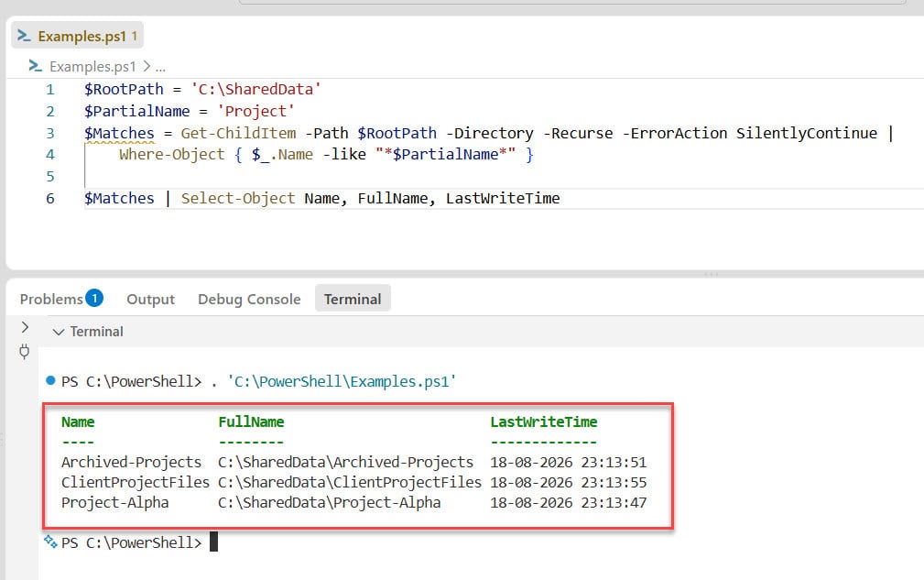Click LastWriteTime on line 6 of the code
Image resolution: width=924 pixels, height=580 pixels.
pos(503,199)
